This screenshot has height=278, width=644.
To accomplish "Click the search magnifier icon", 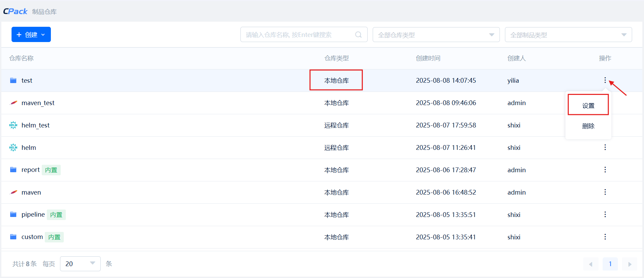I will point(358,35).
